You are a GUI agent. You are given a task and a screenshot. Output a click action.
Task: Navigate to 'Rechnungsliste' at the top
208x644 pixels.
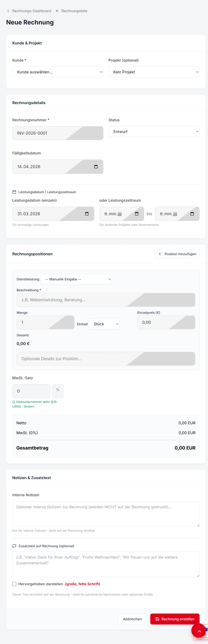[x=74, y=11]
